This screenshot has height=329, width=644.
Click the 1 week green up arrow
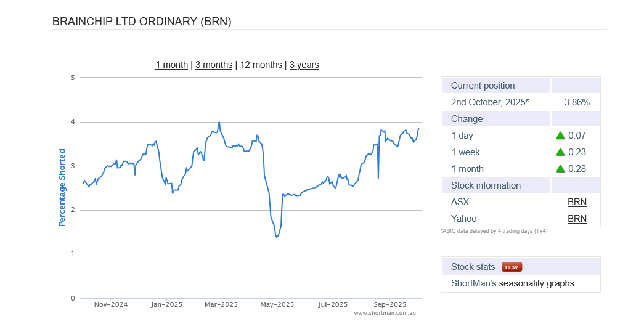[560, 152]
